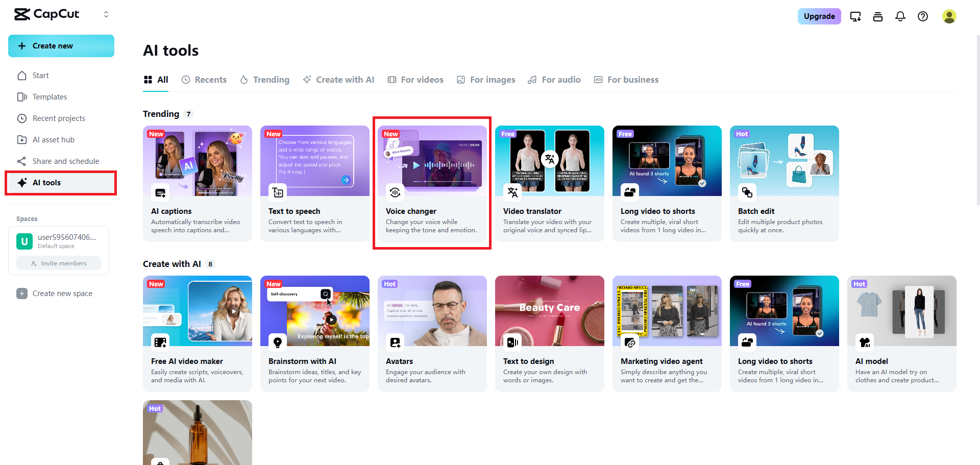Click the AI captions tool icon

click(160, 192)
